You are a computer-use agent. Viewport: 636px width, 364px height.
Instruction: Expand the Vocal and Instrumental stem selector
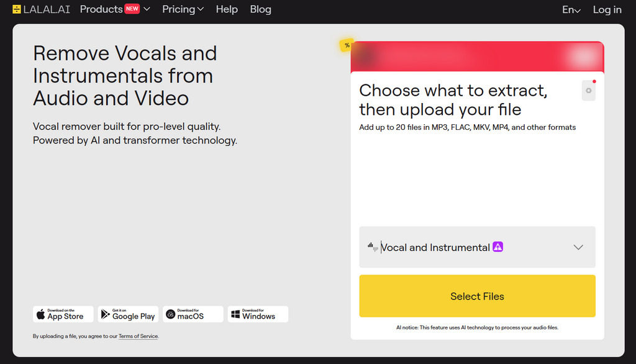coord(478,247)
